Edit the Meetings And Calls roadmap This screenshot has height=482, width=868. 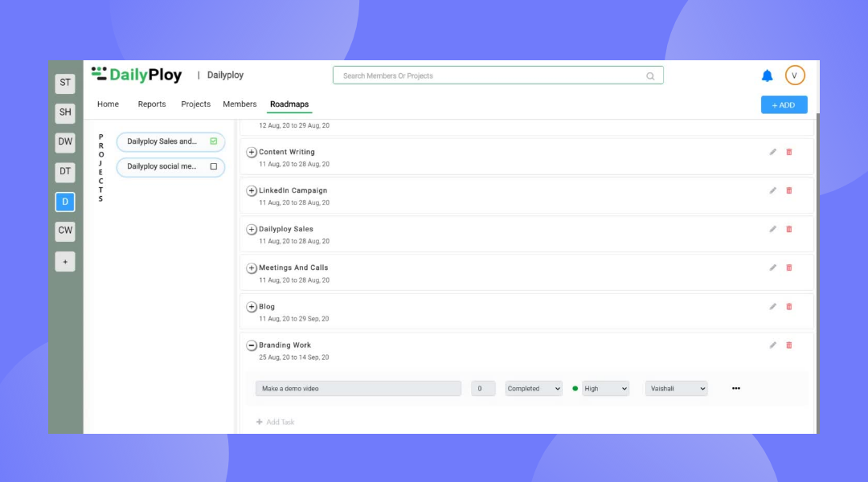point(773,268)
